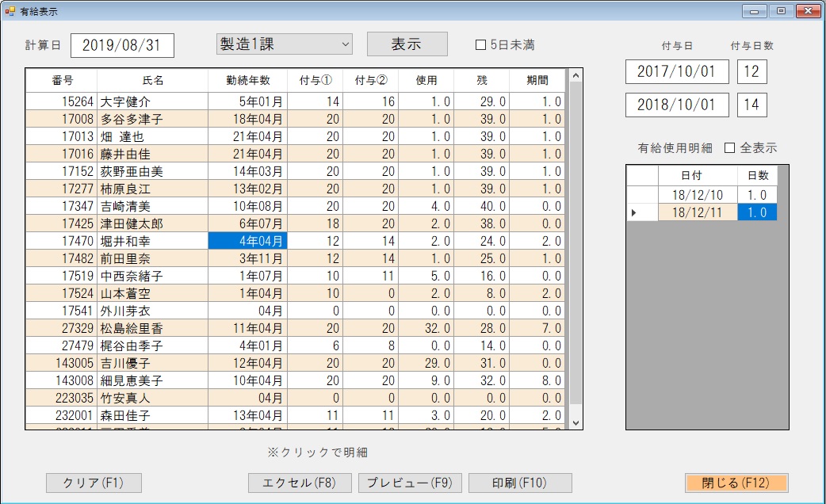826x504 pixels.
Task: Open the 製造1課 department dropdown
Action: tap(285, 45)
